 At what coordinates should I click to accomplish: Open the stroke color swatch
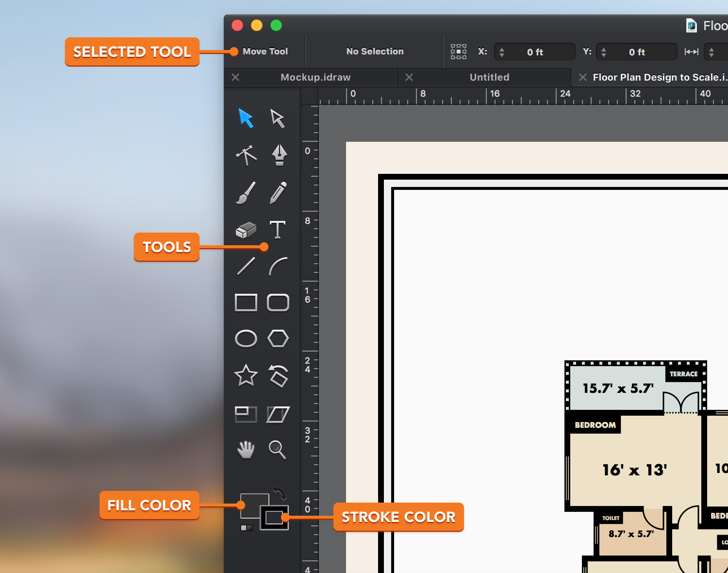(x=275, y=519)
